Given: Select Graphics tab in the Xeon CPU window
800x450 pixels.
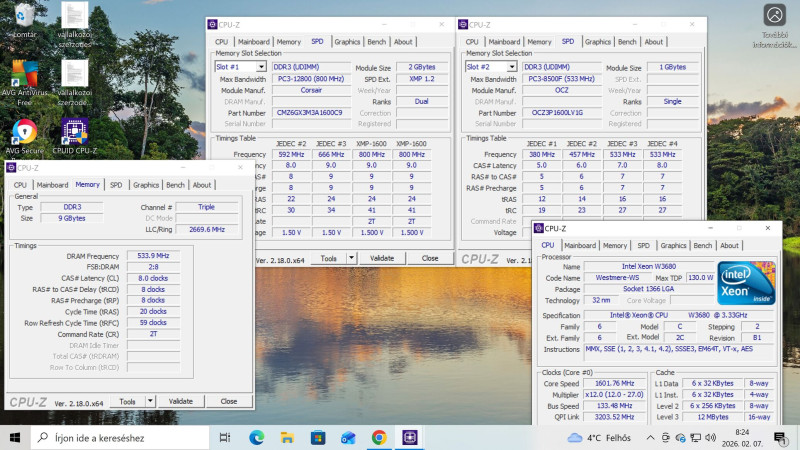Looking at the screenshot, I should tap(673, 245).
